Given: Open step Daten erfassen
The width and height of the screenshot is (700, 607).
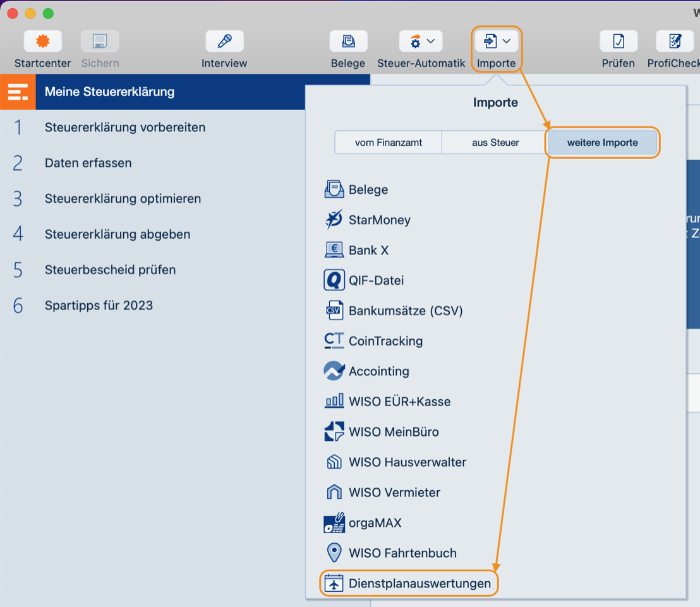Looking at the screenshot, I should (88, 163).
